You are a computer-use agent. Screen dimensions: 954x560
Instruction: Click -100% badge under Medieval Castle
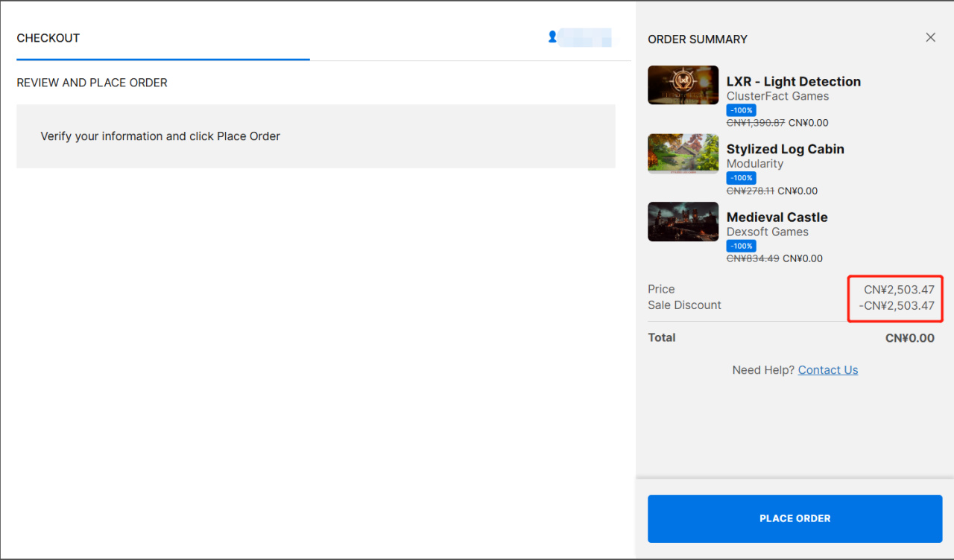pos(741,246)
